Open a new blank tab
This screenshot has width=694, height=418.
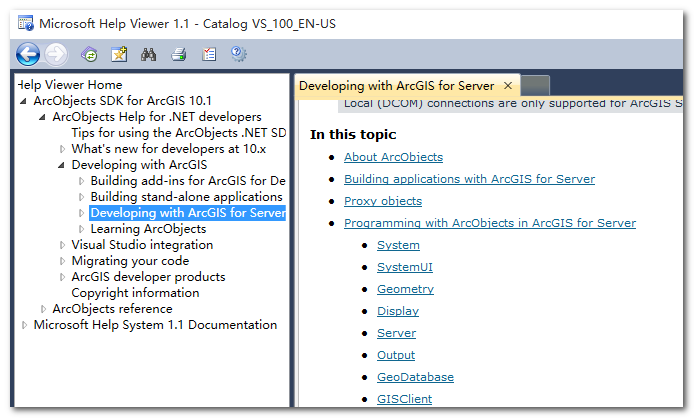pyautogui.click(x=535, y=85)
